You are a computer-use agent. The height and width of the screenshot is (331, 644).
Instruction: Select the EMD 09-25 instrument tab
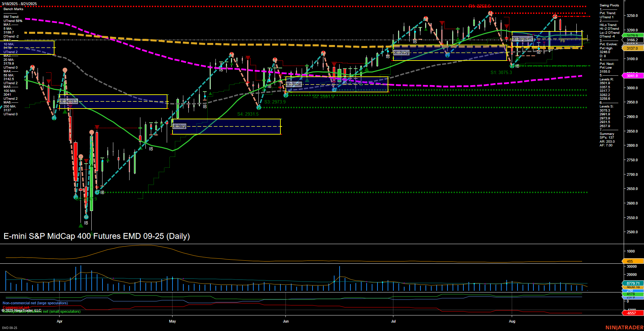(x=9, y=328)
